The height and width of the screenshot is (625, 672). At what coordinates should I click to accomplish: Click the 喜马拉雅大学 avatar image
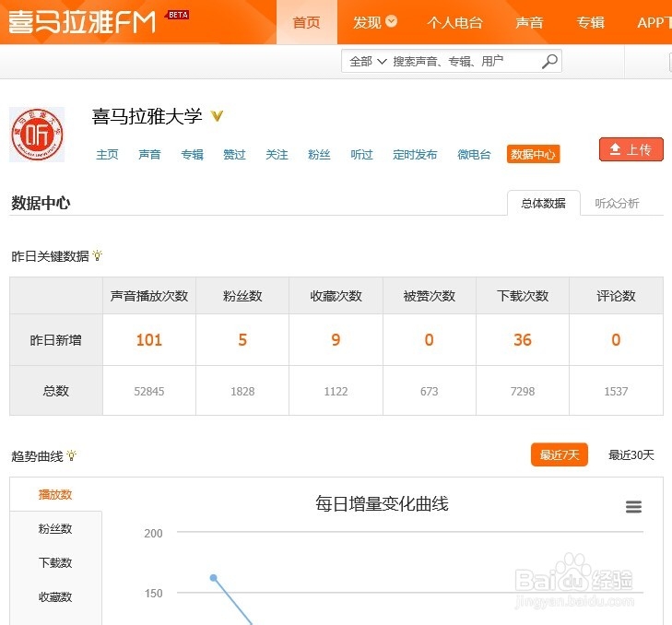pyautogui.click(x=37, y=135)
